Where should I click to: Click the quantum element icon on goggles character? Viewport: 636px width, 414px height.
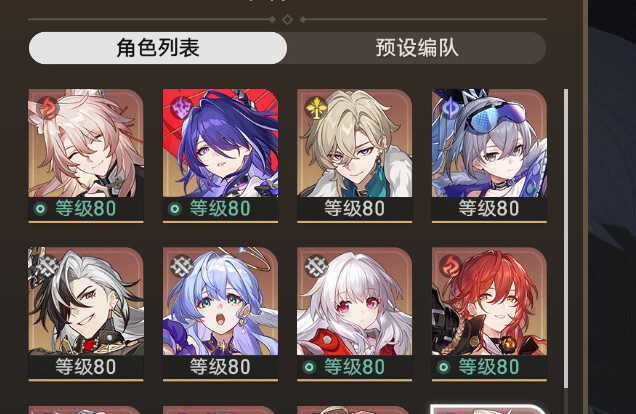tap(450, 108)
